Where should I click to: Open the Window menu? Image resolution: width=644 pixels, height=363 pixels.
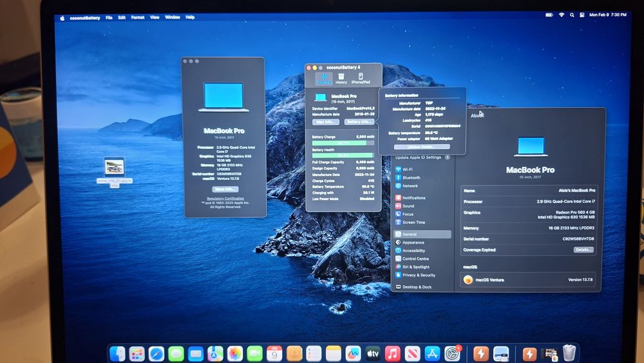pos(173,17)
